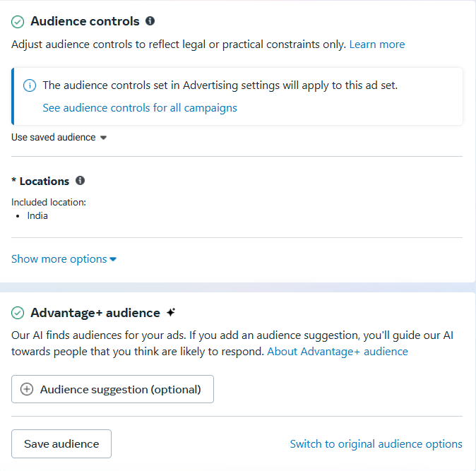Select the India included location entry
The height and width of the screenshot is (471, 476).
[x=37, y=215]
